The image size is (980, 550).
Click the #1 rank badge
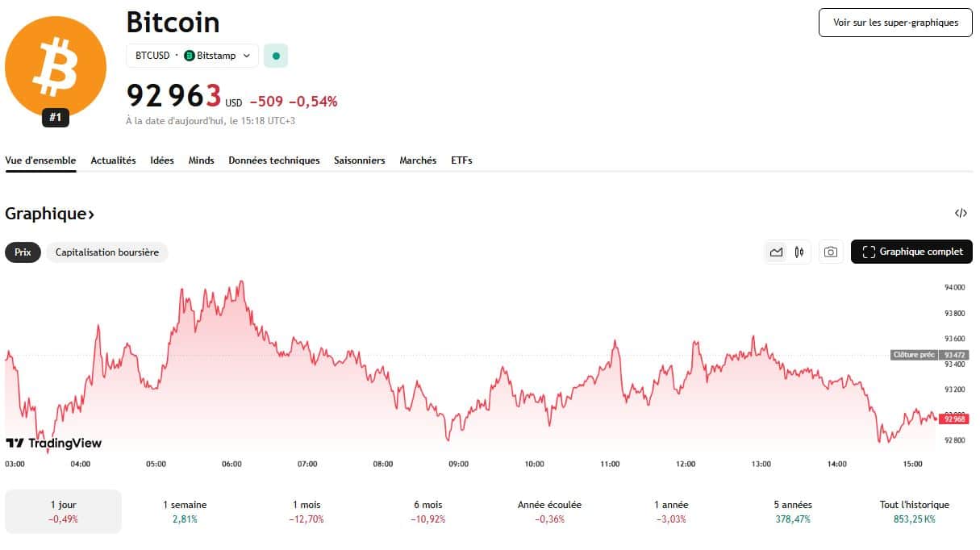(55, 118)
